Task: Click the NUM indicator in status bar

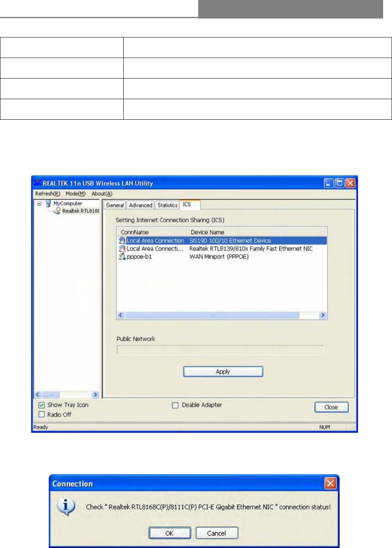Action: pyautogui.click(x=325, y=427)
